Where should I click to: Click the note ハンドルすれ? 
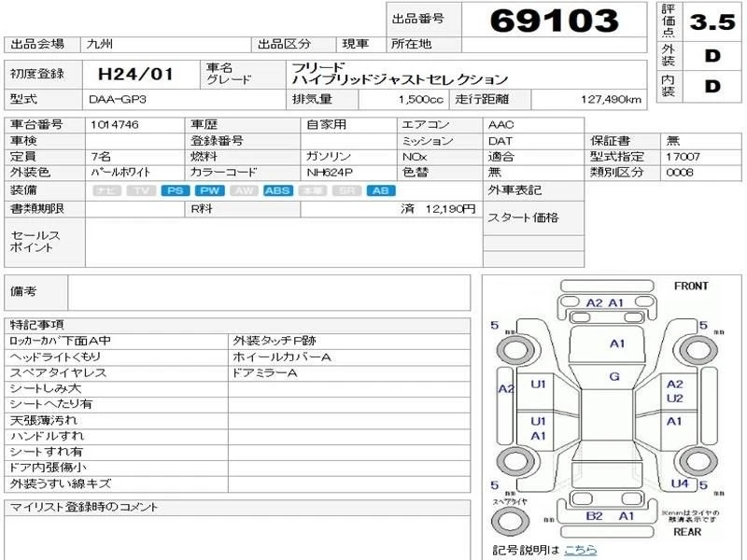point(47,436)
